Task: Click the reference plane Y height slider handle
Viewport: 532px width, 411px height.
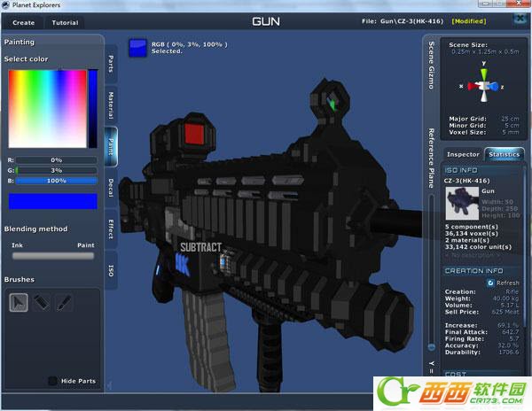Action: point(431,347)
